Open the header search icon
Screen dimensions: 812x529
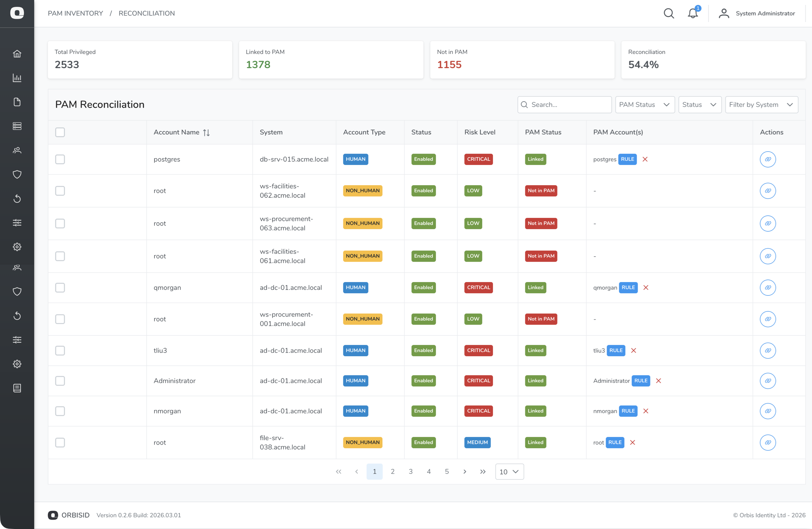669,13
